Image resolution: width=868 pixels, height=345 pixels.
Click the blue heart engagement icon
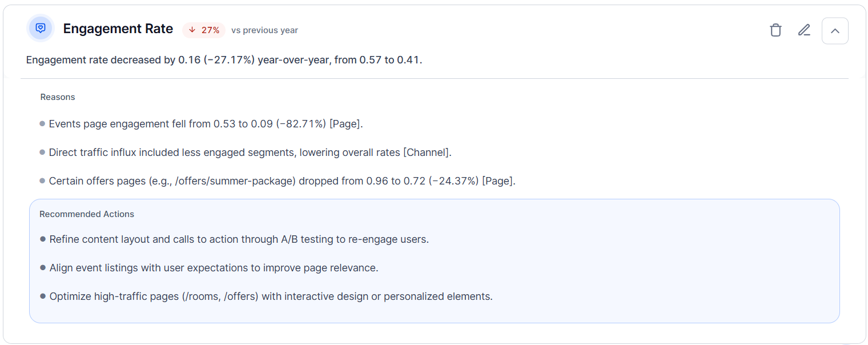tap(41, 28)
